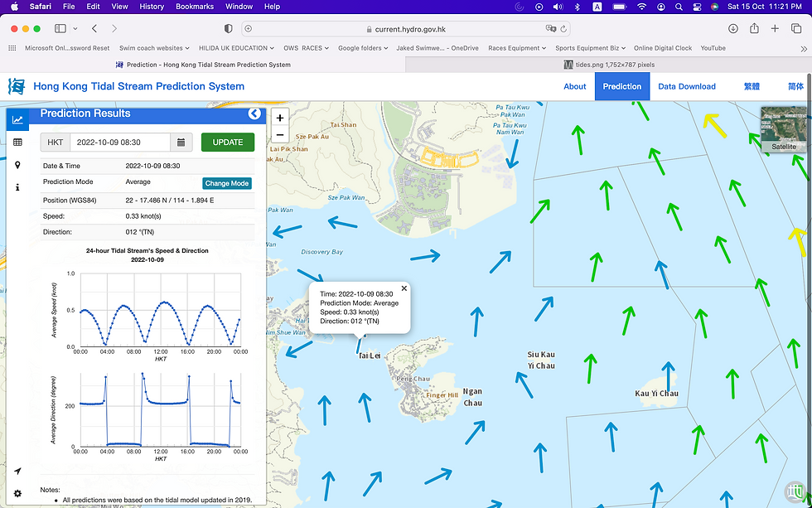Switch map to Satellite view

(x=784, y=130)
